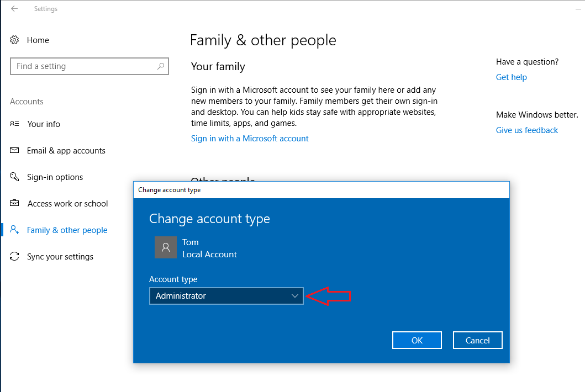Open Home via the gear icon
The image size is (585, 392).
click(x=14, y=40)
